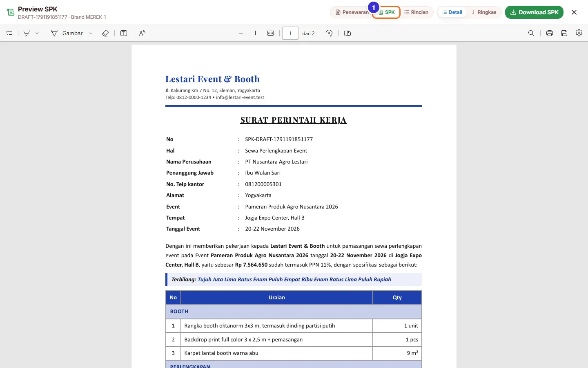Open page view layout icon
588x368 pixels.
347,33
